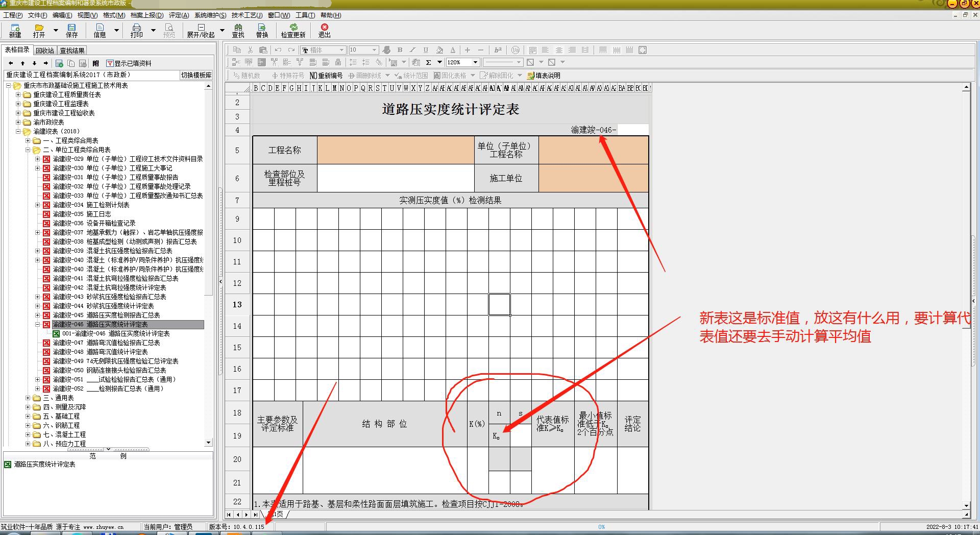980x535 pixels.
Task: Toggle 展开/收起 in the main toolbar
Action: [201, 31]
